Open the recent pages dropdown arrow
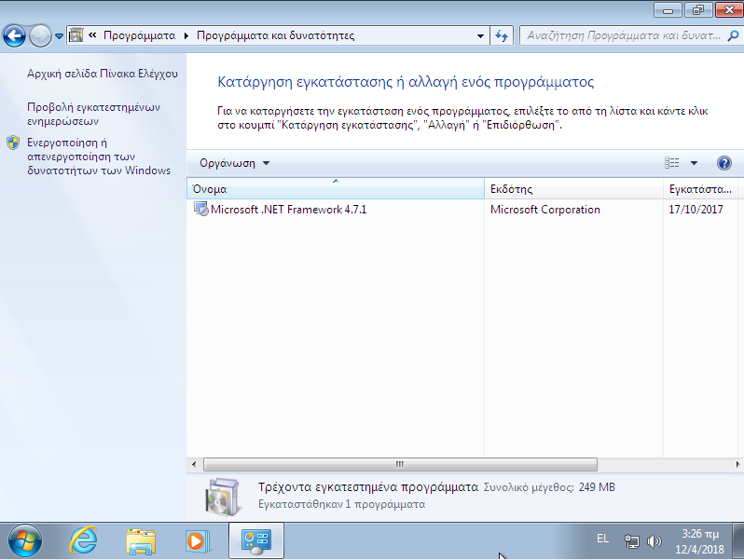The height and width of the screenshot is (560, 744). [x=59, y=36]
